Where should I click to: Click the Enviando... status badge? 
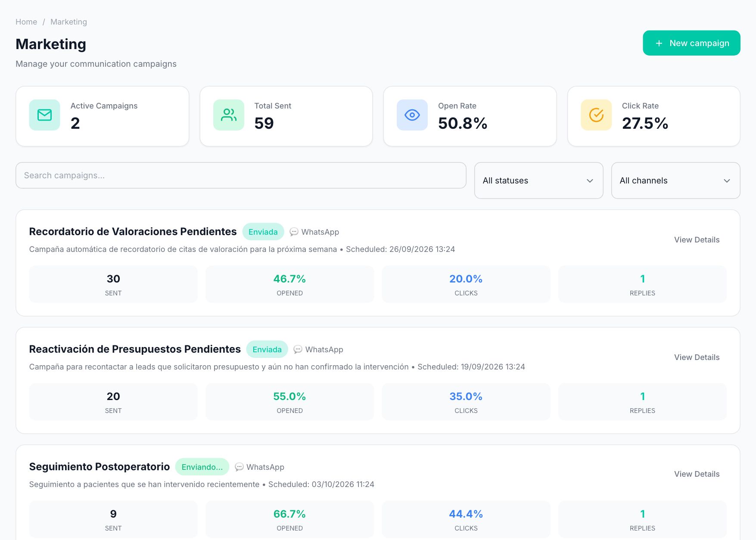[202, 467]
